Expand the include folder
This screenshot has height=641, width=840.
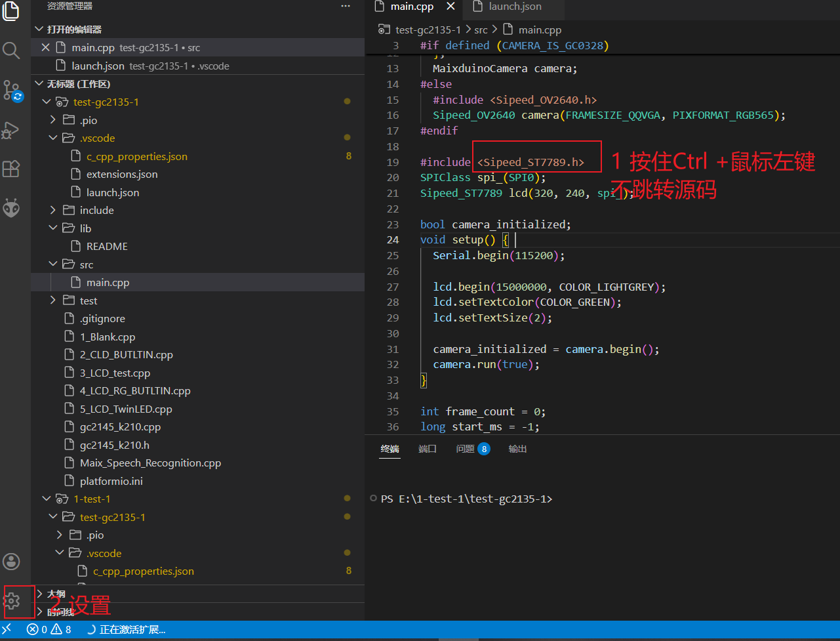click(197, 210)
